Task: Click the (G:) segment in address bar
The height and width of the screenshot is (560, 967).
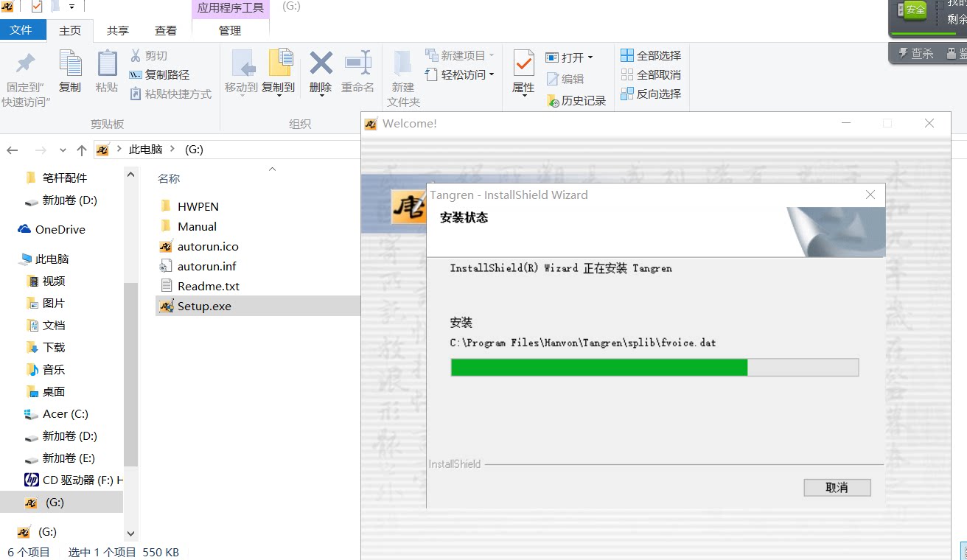Action: 194,149
